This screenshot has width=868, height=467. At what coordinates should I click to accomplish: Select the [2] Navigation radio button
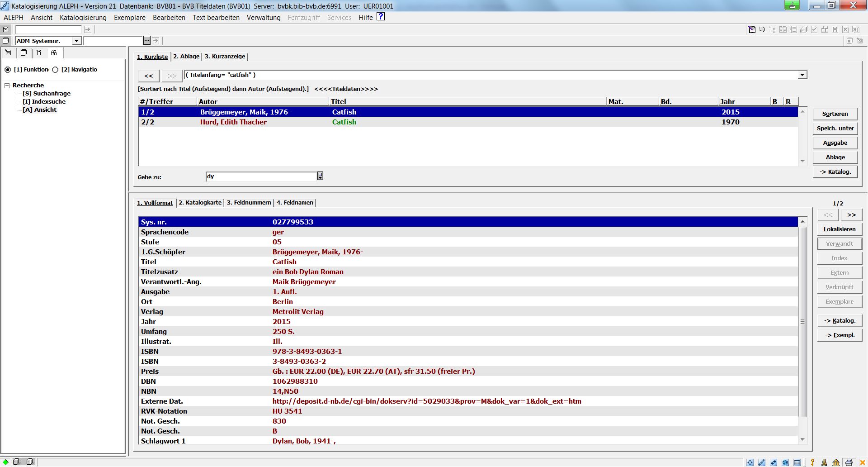tap(55, 70)
